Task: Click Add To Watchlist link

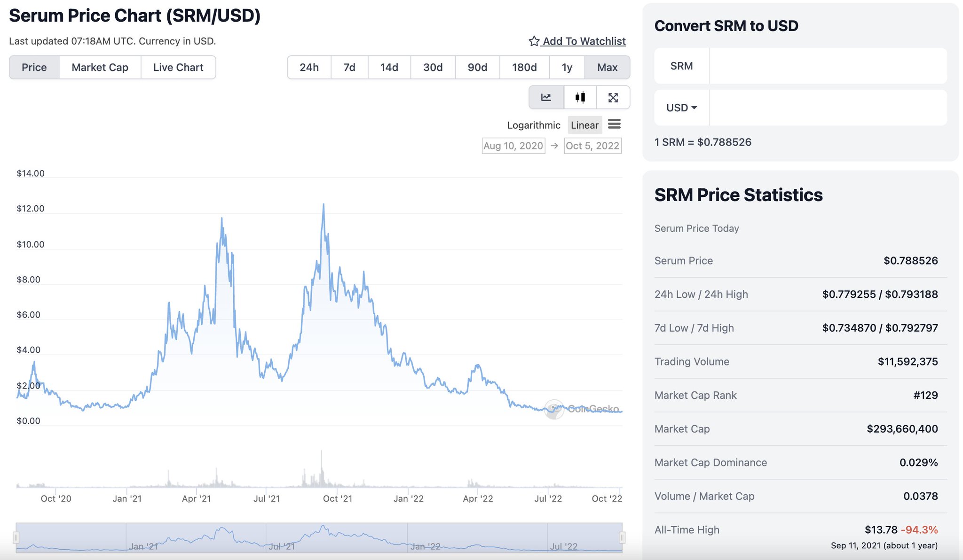Action: tap(584, 41)
